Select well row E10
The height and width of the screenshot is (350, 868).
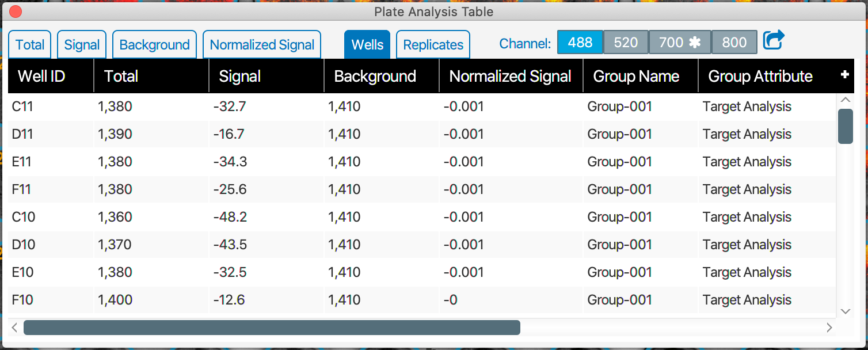pyautogui.click(x=422, y=272)
